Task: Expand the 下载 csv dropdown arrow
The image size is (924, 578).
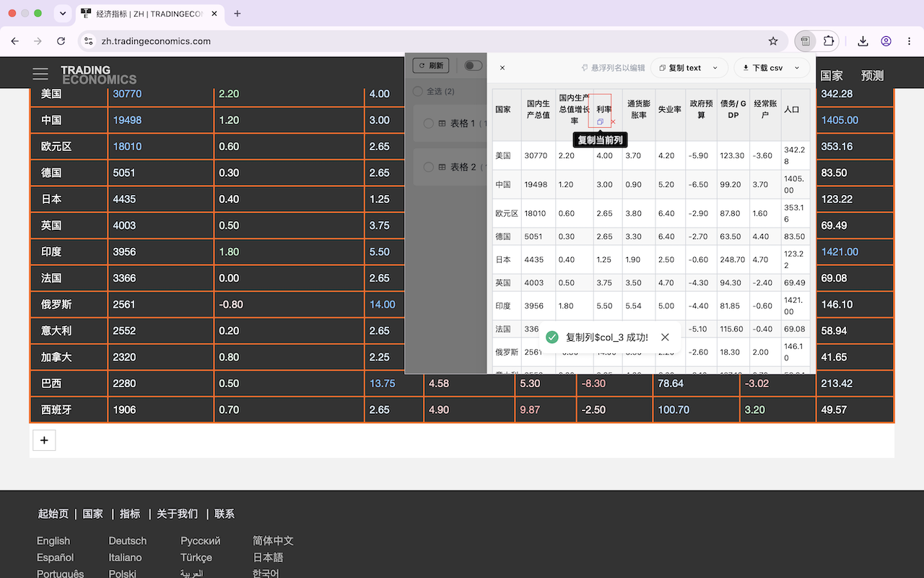Action: click(797, 68)
